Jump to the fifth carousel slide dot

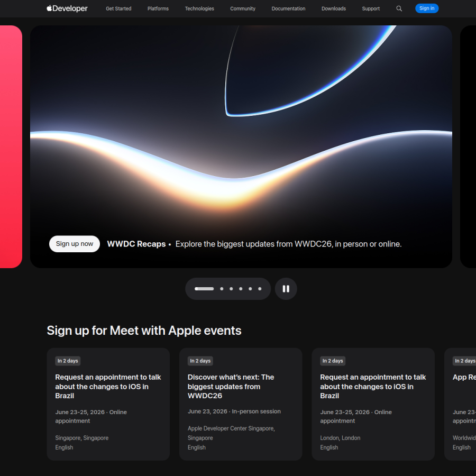(x=250, y=289)
